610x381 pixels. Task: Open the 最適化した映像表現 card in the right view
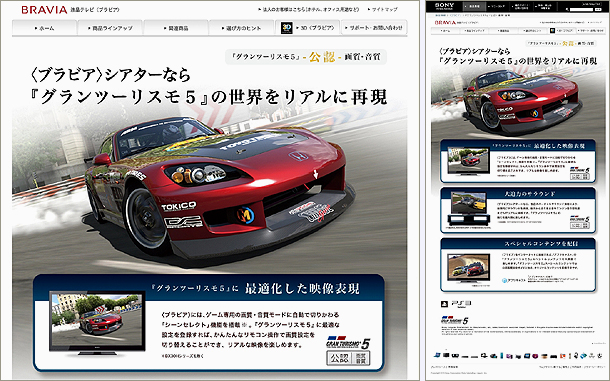pyautogui.click(x=518, y=161)
